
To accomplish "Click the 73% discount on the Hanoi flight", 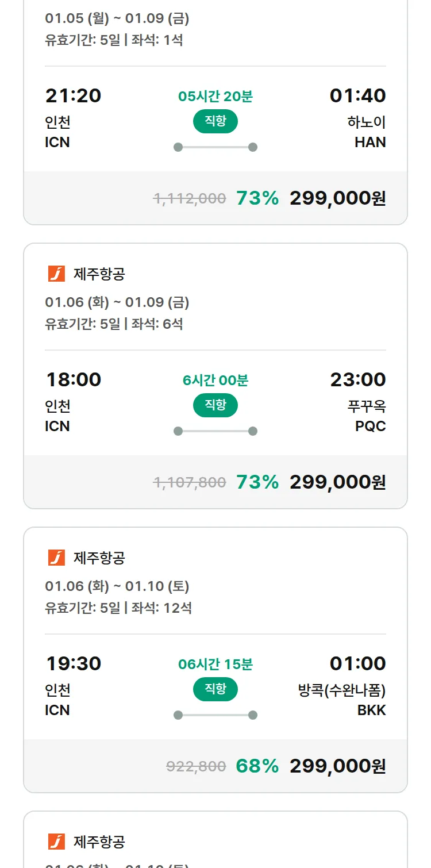I will 257,198.
